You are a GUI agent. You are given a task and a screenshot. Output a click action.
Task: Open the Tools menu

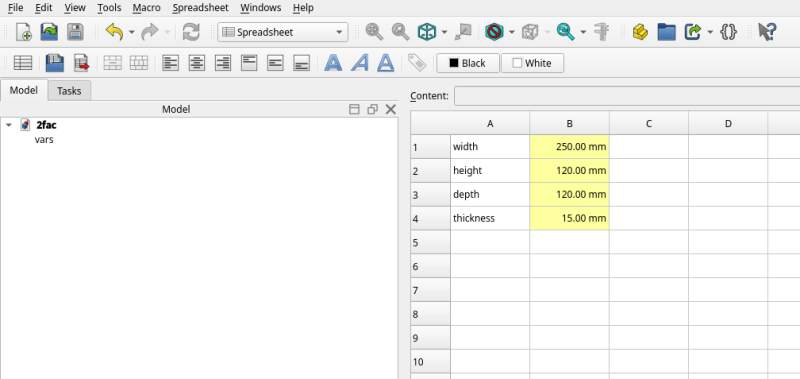pyautogui.click(x=109, y=8)
